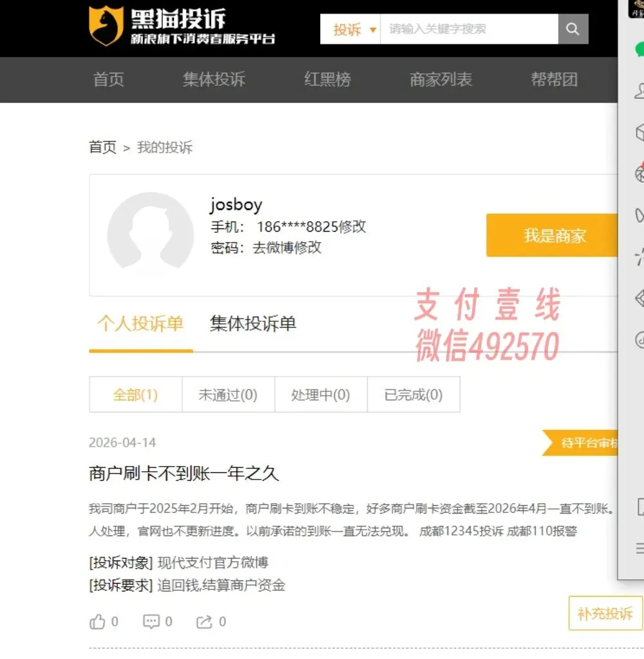Click the 现代支付官方微博 complaint target

[213, 562]
